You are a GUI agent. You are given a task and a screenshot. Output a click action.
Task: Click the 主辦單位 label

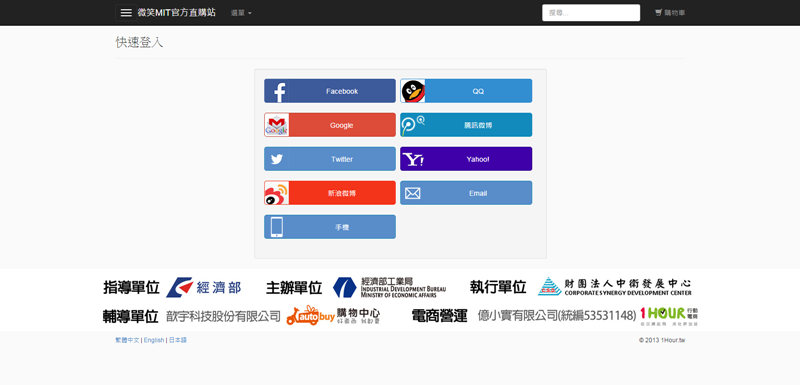tap(294, 288)
